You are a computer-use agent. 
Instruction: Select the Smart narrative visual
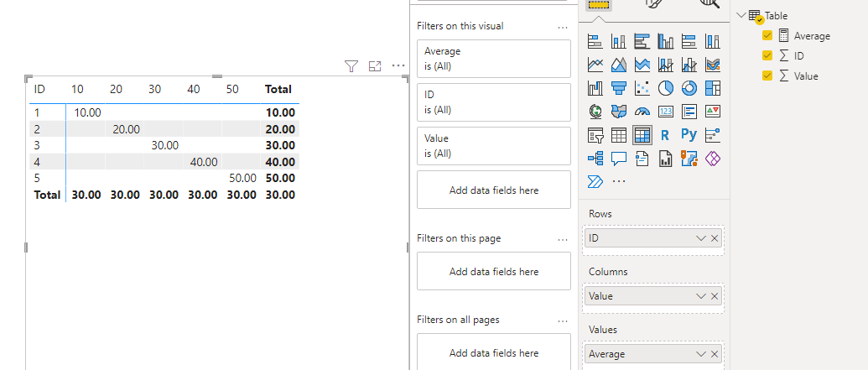pos(642,159)
